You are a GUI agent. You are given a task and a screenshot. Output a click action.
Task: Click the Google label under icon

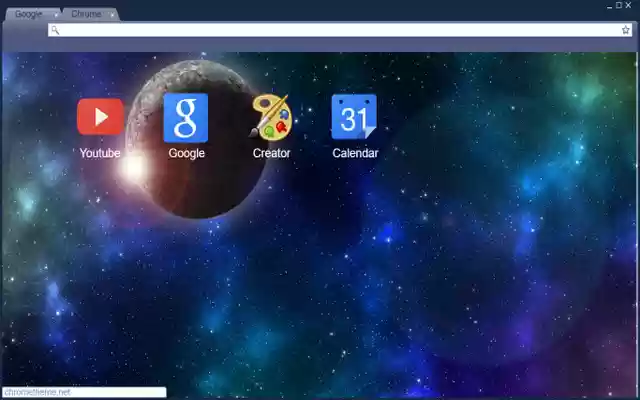187,153
